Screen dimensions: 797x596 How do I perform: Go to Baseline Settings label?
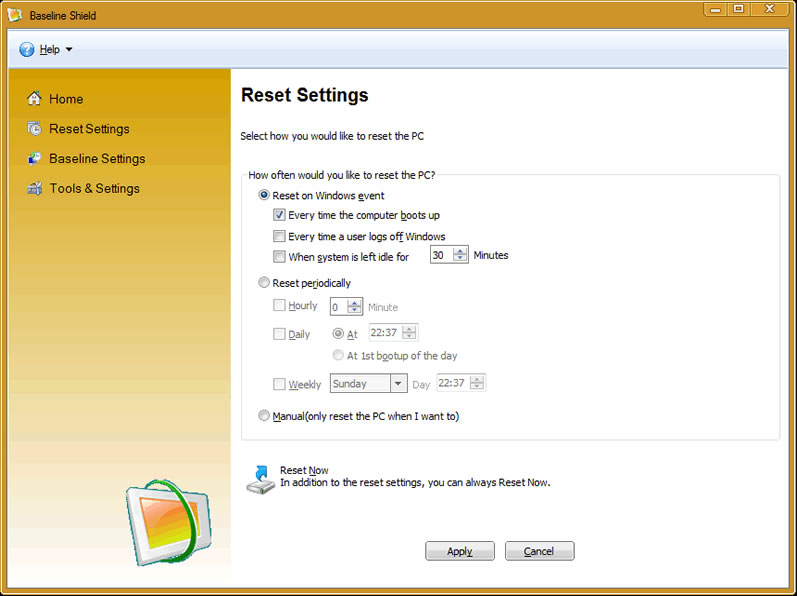(97, 159)
